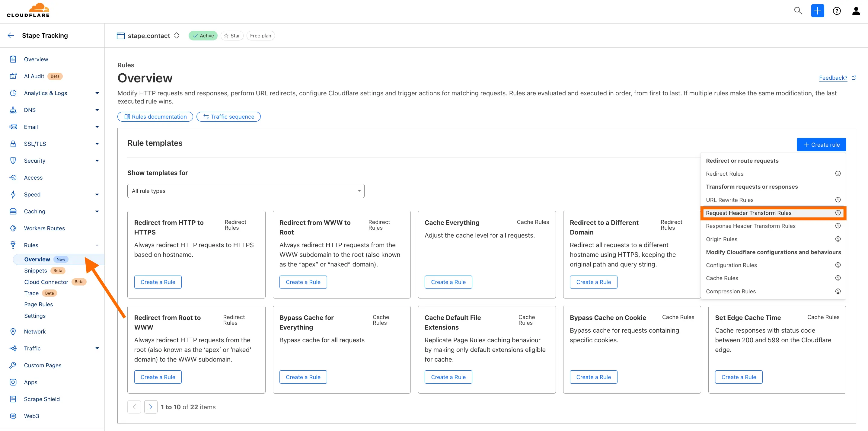Click the Scrape Shield document icon
Viewport: 868px width, 431px height.
(13, 399)
